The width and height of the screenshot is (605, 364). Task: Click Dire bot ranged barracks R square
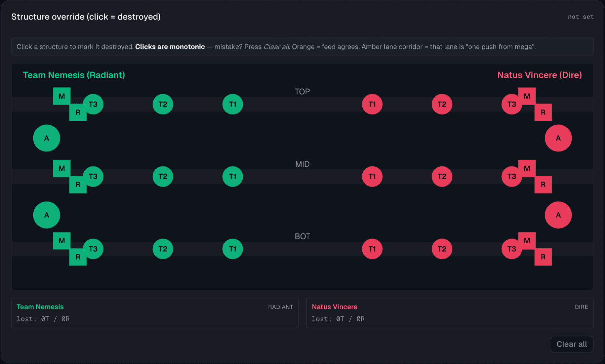coord(543,257)
